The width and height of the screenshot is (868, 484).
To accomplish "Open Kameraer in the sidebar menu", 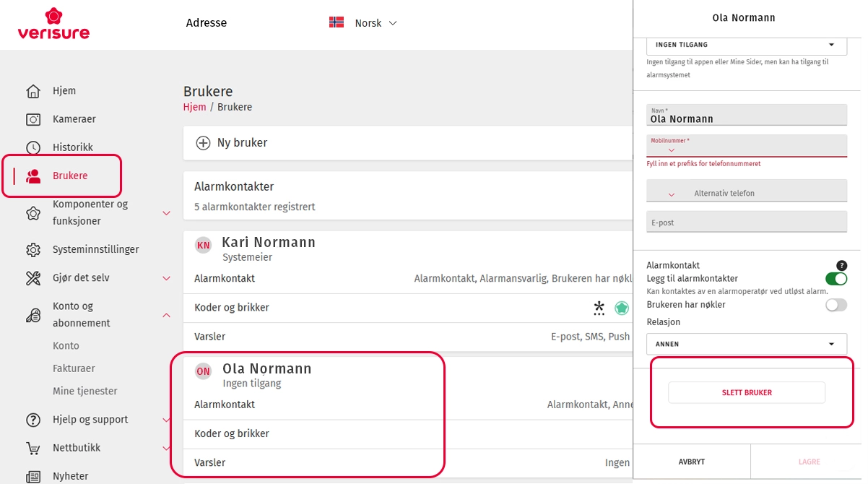I will [x=74, y=119].
